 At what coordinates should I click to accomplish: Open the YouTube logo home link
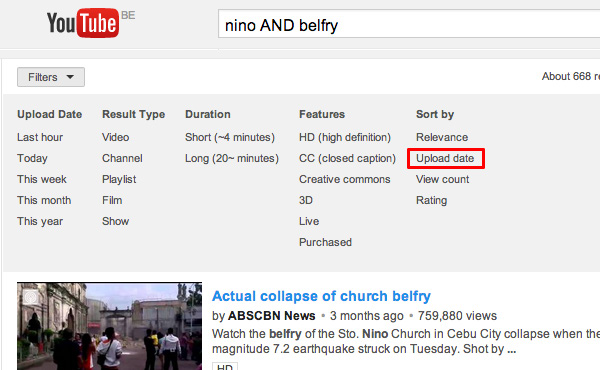point(83,23)
